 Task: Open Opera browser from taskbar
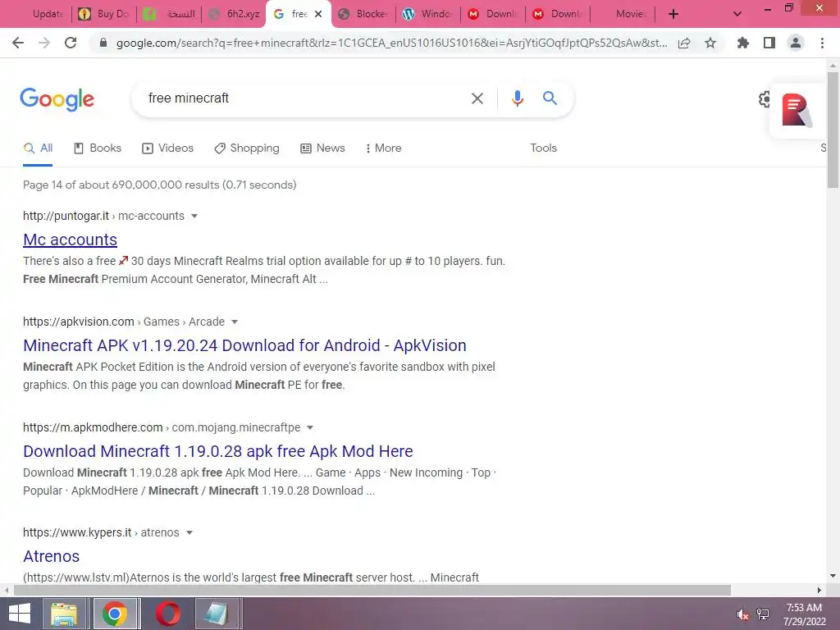167,614
